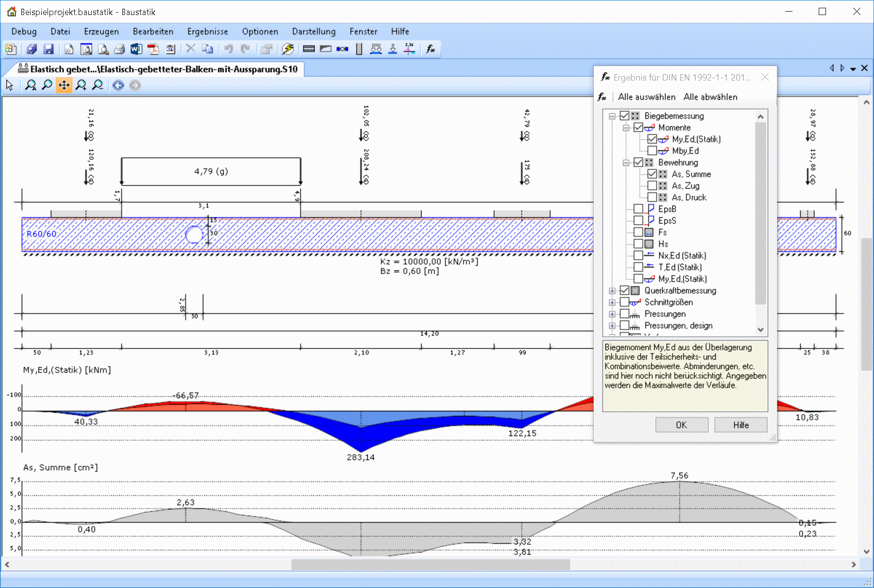Viewport: 874px width, 588px height.
Task: Expand the Schnittgrößen tree item
Action: pos(611,302)
